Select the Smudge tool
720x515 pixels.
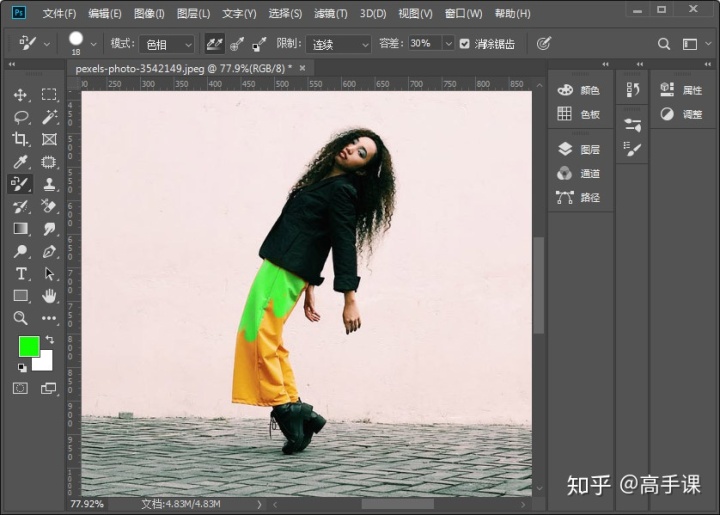(49, 229)
